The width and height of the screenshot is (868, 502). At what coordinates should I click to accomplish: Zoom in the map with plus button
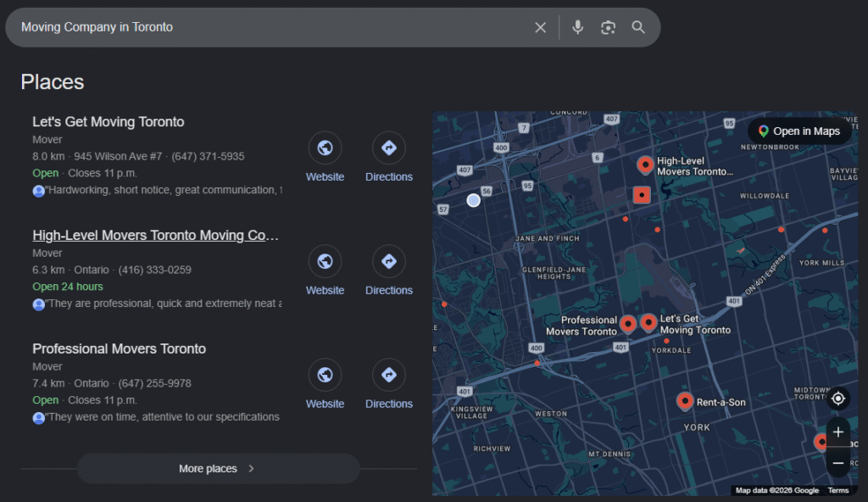838,432
